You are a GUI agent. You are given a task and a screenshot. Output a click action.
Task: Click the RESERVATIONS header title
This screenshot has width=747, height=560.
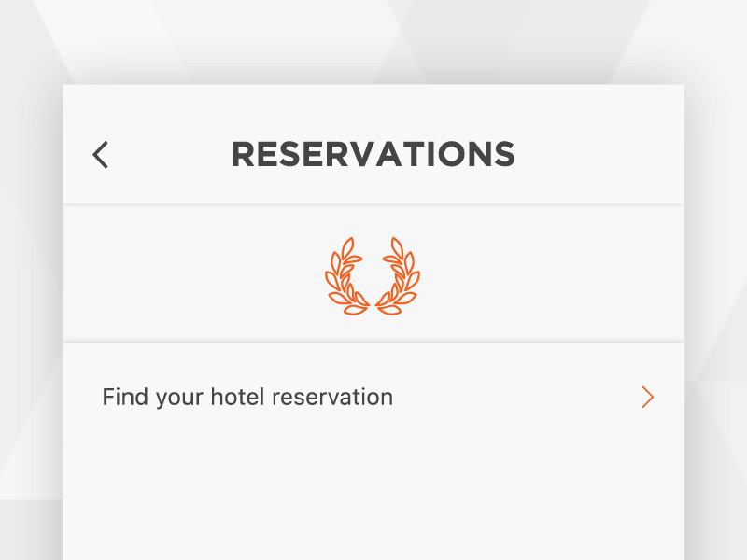coord(373,154)
